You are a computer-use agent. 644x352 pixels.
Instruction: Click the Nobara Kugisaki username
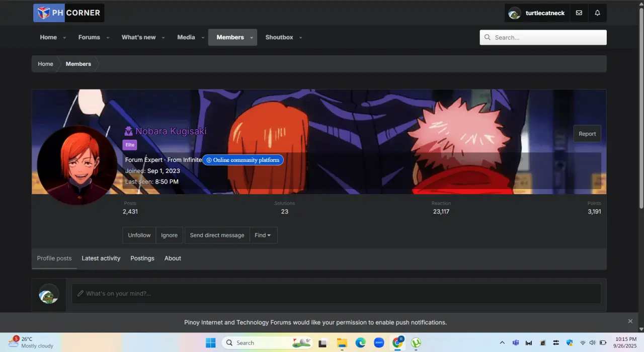(x=171, y=131)
